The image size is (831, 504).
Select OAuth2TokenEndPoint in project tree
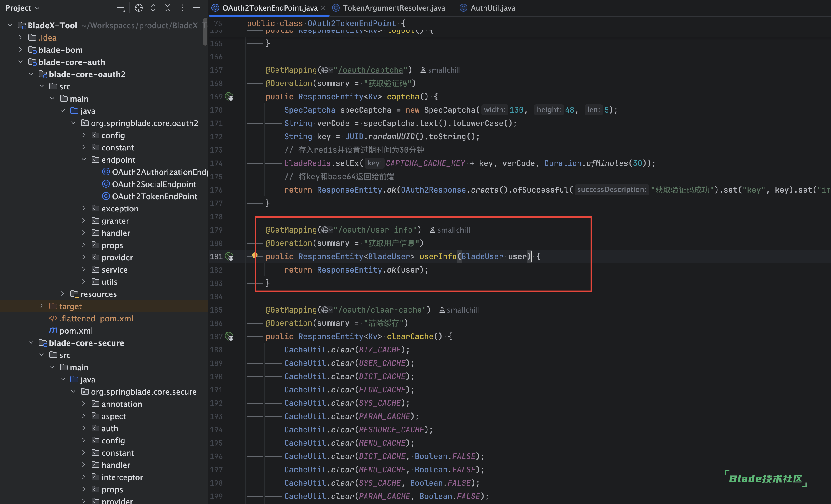150,196
